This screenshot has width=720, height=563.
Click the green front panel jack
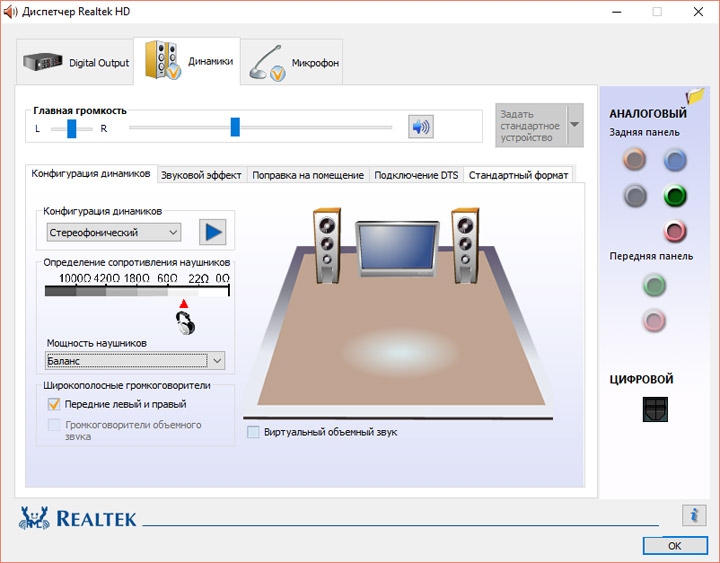pyautogui.click(x=654, y=285)
